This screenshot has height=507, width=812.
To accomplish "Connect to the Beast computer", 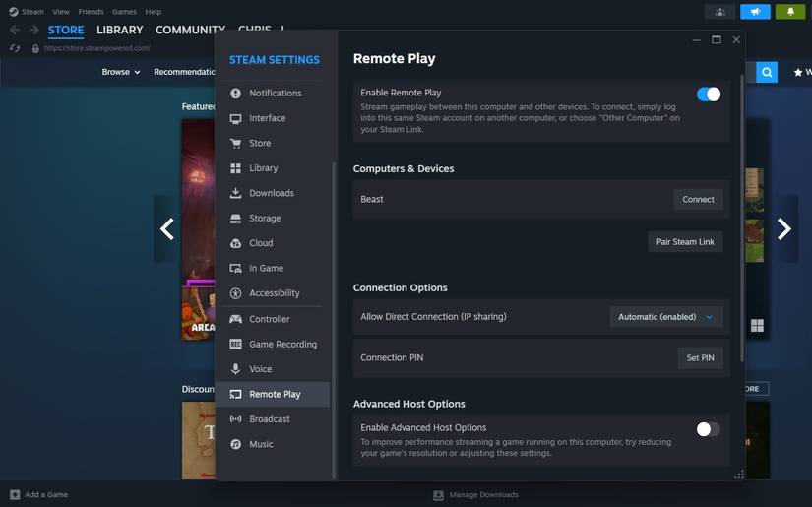I will tap(698, 200).
